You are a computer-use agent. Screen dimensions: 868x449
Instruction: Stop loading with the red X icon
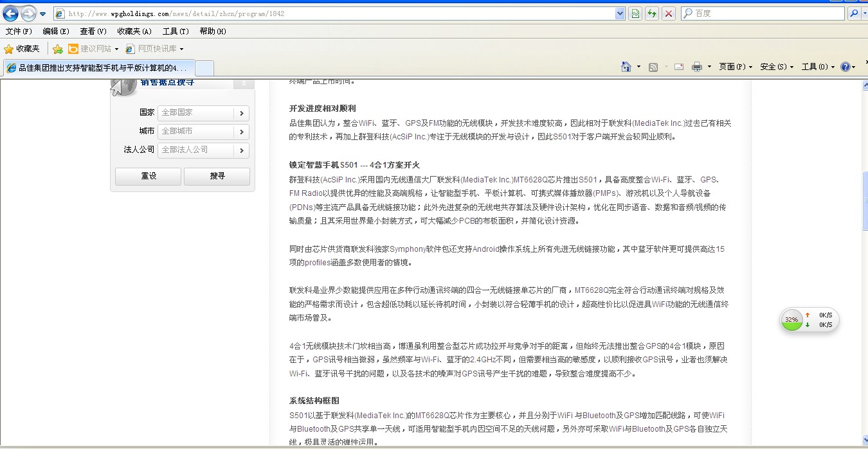669,13
